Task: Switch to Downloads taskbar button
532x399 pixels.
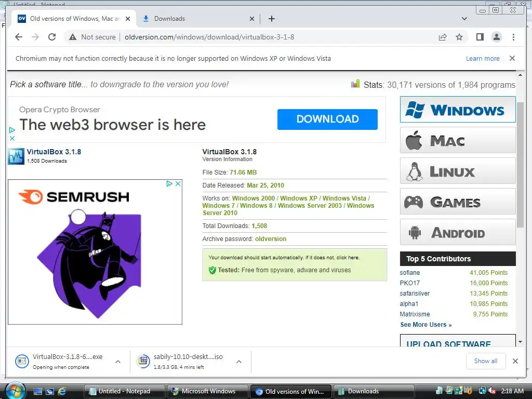Action: pyautogui.click(x=373, y=391)
